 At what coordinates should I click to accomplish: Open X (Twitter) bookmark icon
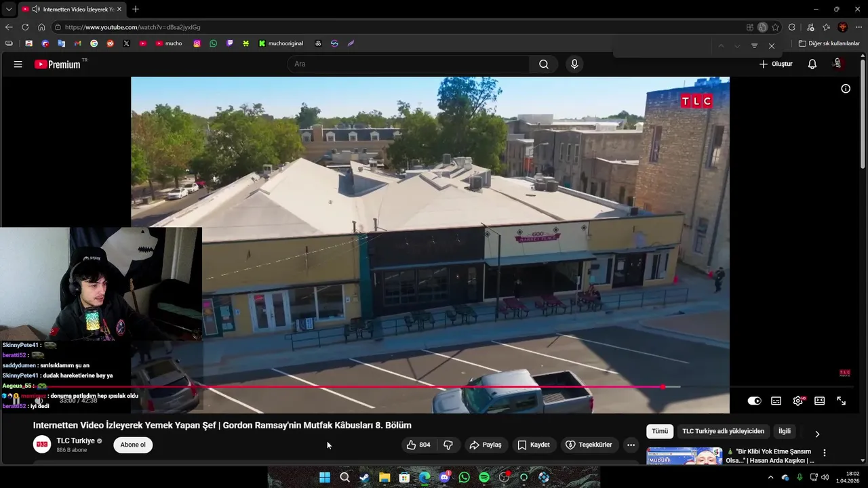tap(126, 43)
